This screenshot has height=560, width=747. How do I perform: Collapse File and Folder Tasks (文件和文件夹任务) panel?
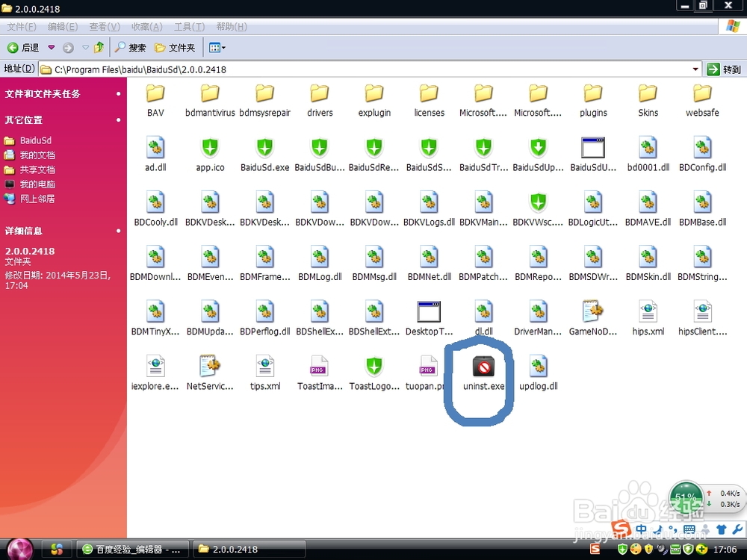pyautogui.click(x=118, y=94)
